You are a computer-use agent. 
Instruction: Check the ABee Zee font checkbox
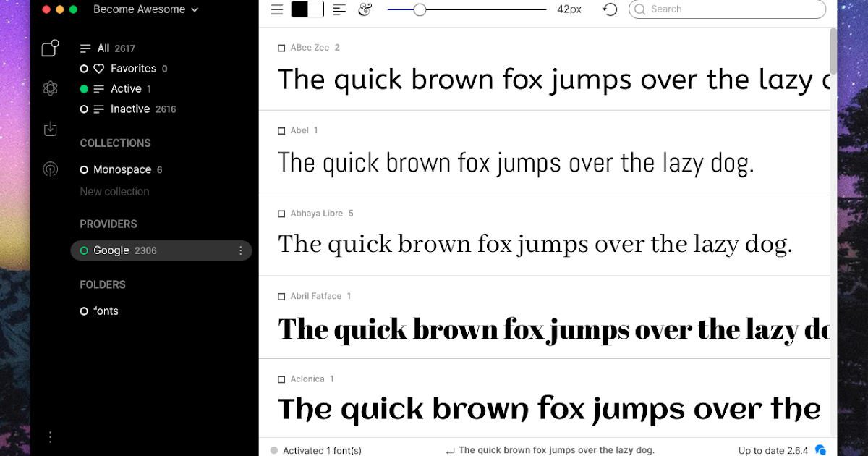281,48
